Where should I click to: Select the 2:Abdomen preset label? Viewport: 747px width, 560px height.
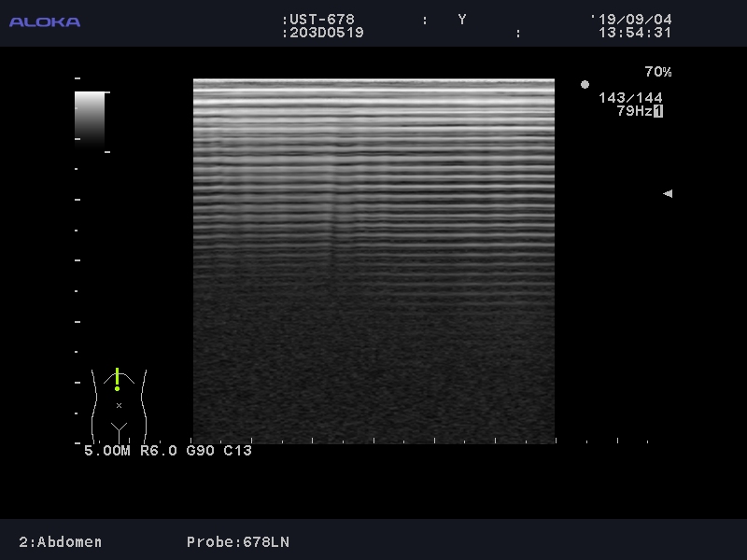coord(61,542)
